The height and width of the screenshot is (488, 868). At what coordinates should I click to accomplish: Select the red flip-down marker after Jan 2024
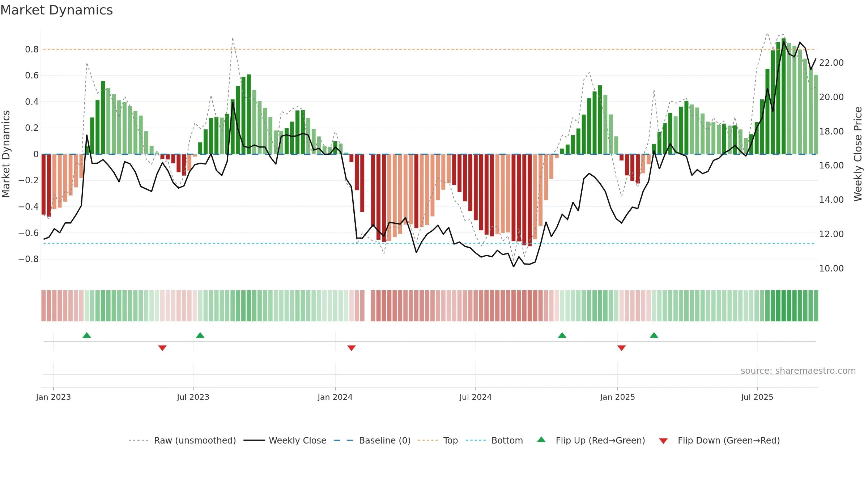pos(352,348)
